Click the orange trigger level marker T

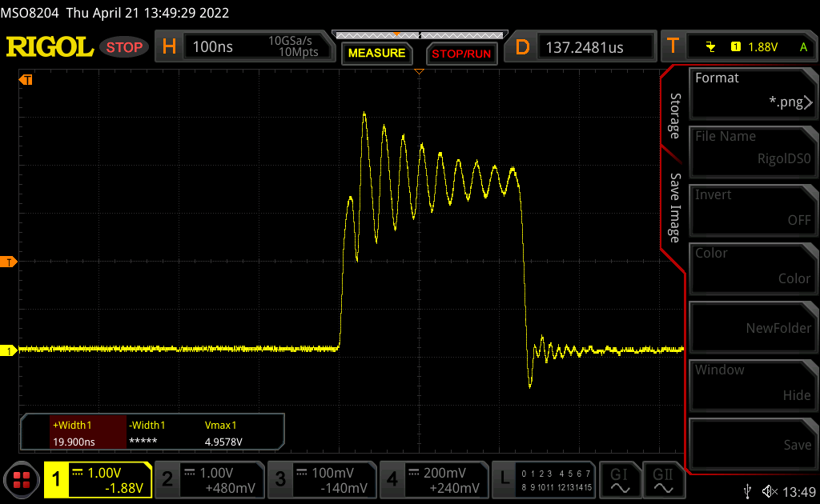click(8, 262)
